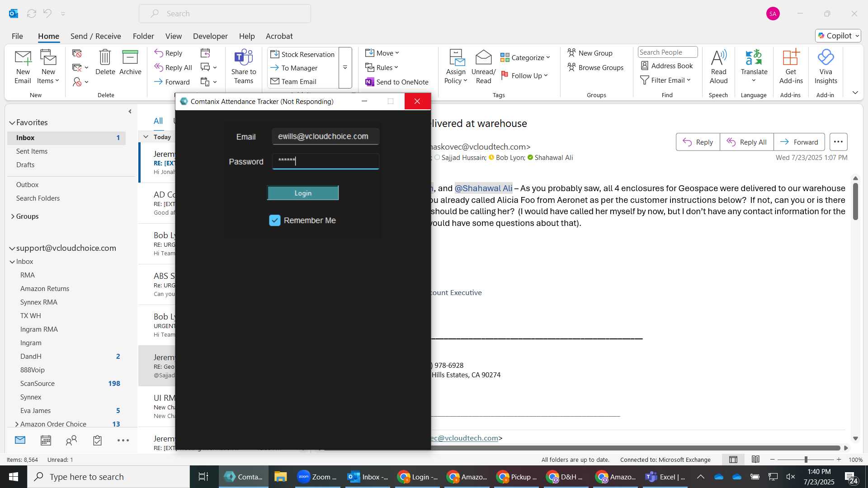Click the Copilot button
Image resolution: width=868 pixels, height=488 pixels.
[838, 36]
